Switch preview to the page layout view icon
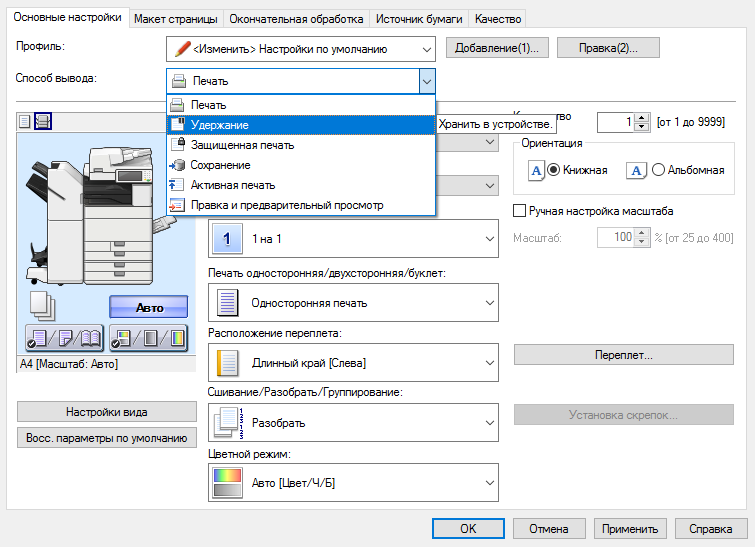 [x=25, y=121]
